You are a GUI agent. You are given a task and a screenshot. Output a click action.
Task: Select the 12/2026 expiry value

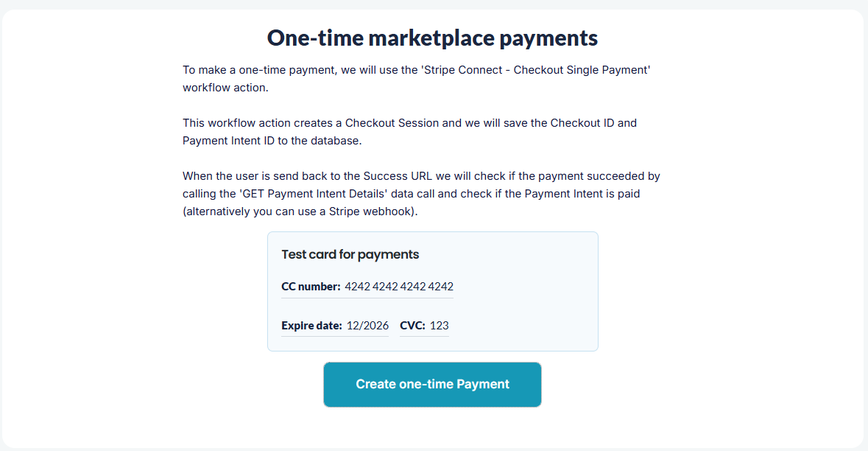(367, 326)
